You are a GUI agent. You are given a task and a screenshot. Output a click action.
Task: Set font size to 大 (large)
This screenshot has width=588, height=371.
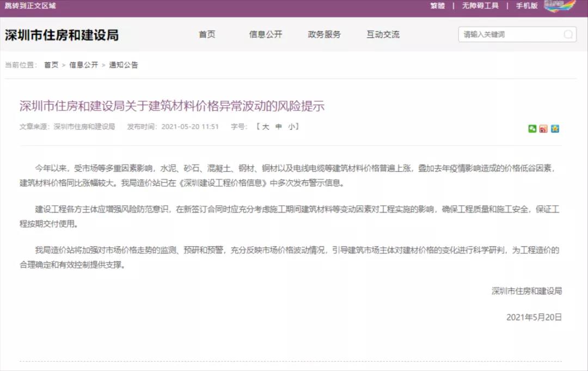click(266, 126)
